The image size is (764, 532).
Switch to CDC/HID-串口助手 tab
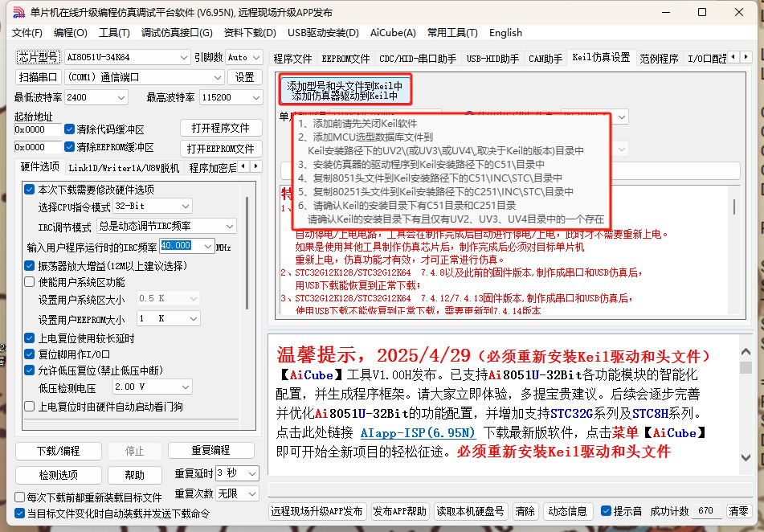coord(418,59)
